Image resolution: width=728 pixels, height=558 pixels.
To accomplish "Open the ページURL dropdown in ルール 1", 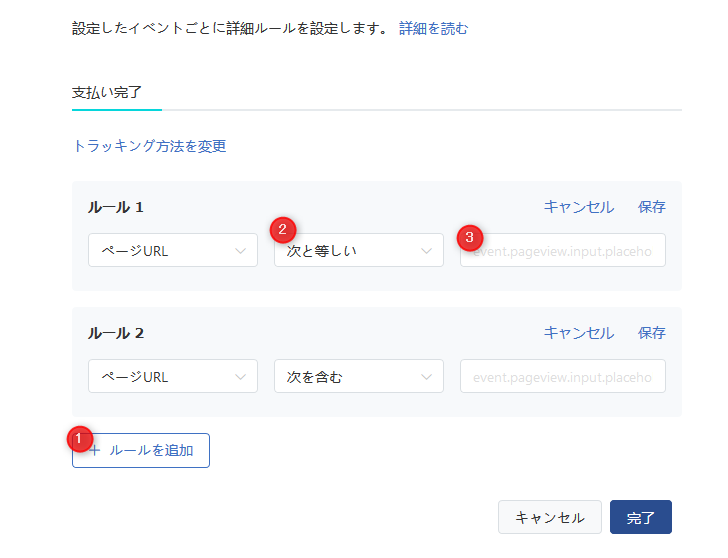I will 173,251.
